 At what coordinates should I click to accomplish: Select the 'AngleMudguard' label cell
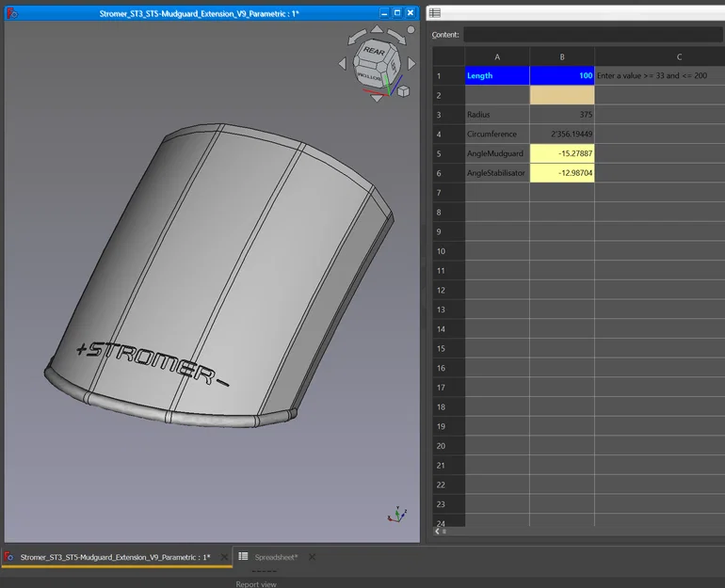[497, 153]
